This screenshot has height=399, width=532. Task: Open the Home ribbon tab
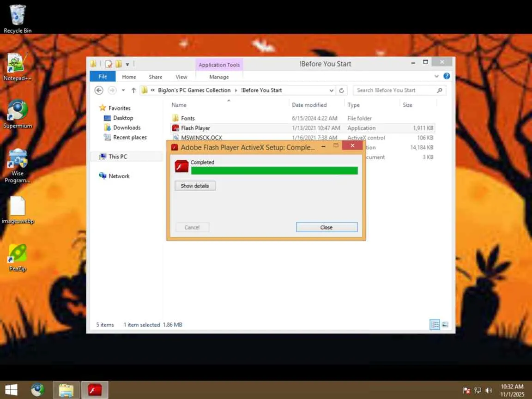click(129, 77)
